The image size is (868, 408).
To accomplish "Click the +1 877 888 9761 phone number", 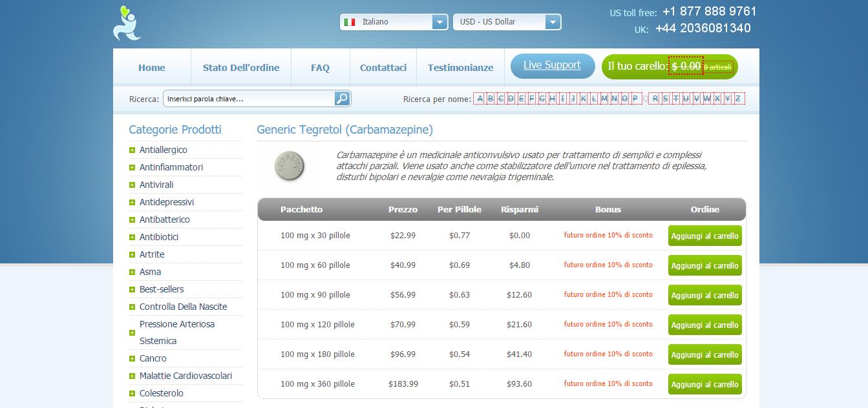I will point(710,12).
